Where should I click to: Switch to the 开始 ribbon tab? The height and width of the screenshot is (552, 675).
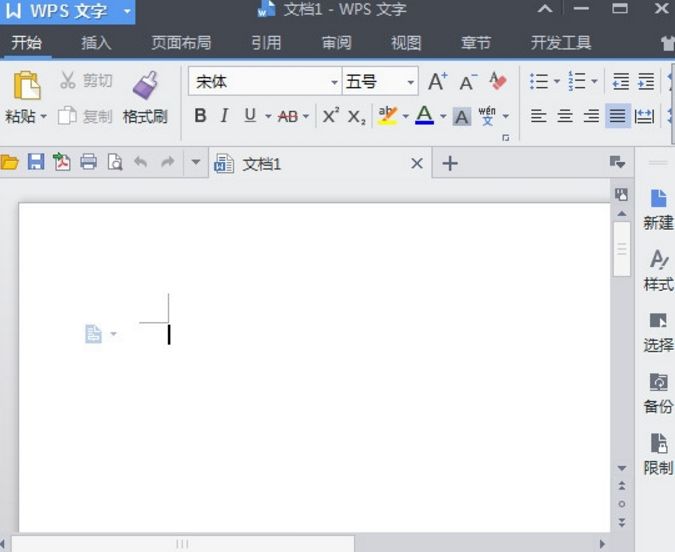tap(26, 43)
